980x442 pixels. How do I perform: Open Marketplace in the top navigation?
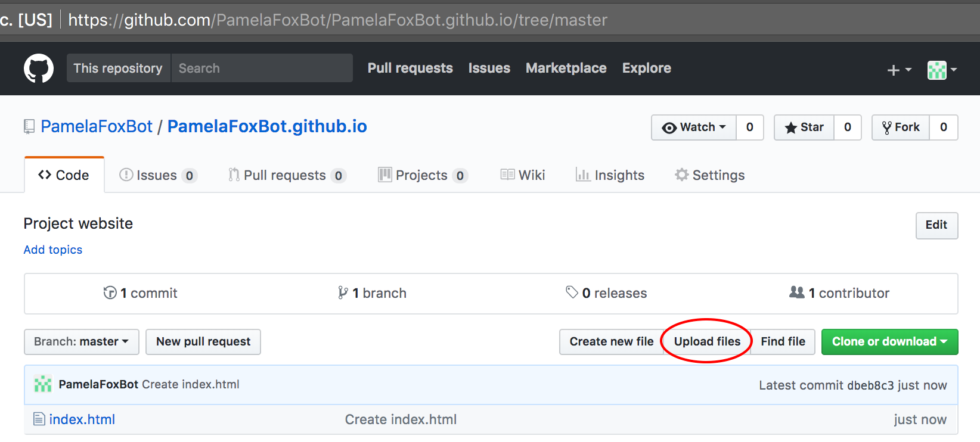[566, 69]
